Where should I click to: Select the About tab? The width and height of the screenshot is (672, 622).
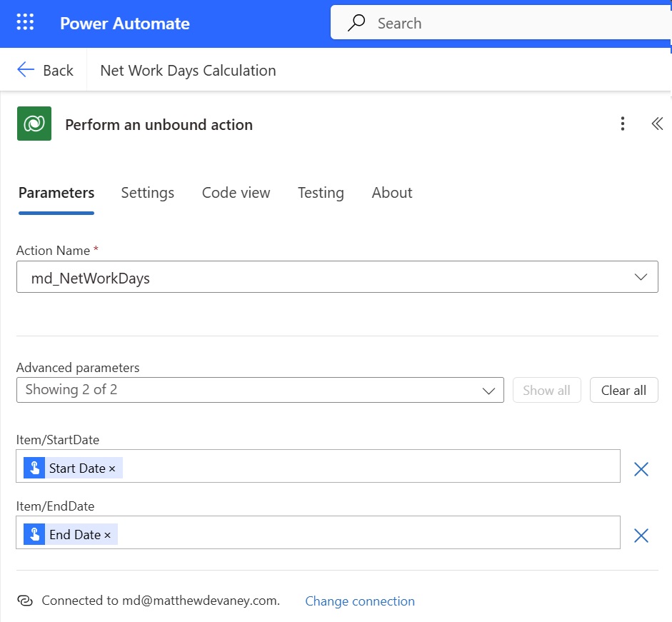pos(392,193)
